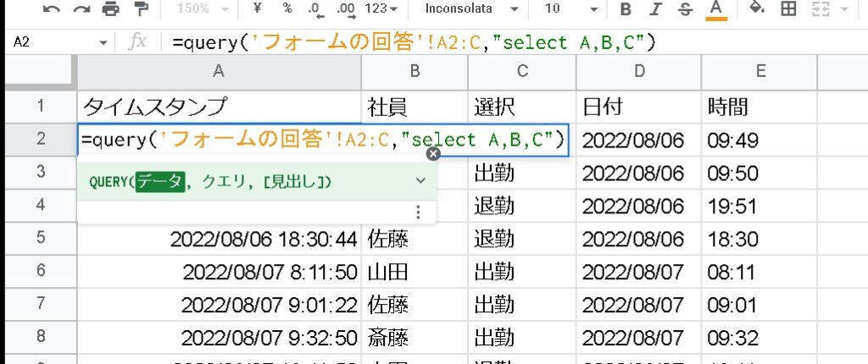The width and height of the screenshot is (868, 364).
Task: Expand the QUERY function help chevron
Action: (420, 181)
